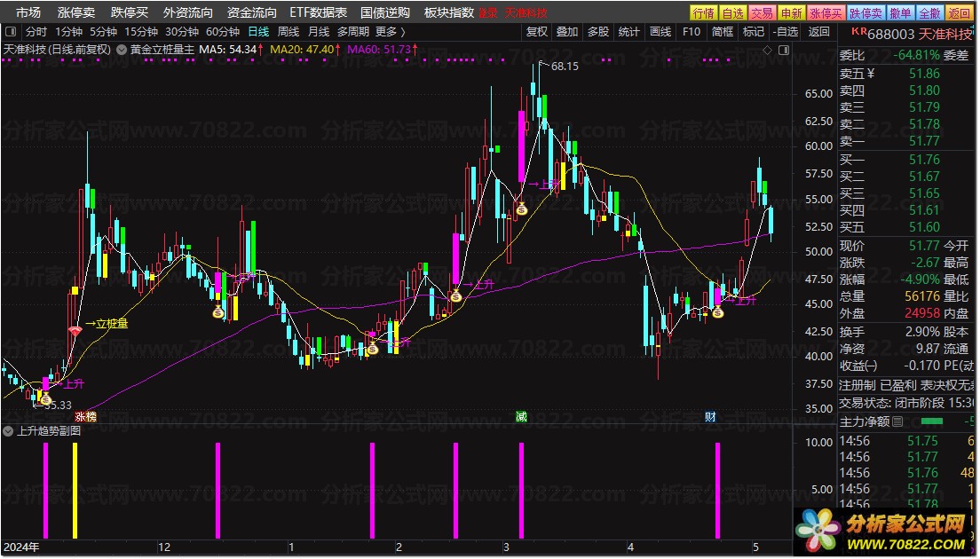Screen dimensions: 980x559
Task: Switch to 1分钟 chart period
Action: 68,31
